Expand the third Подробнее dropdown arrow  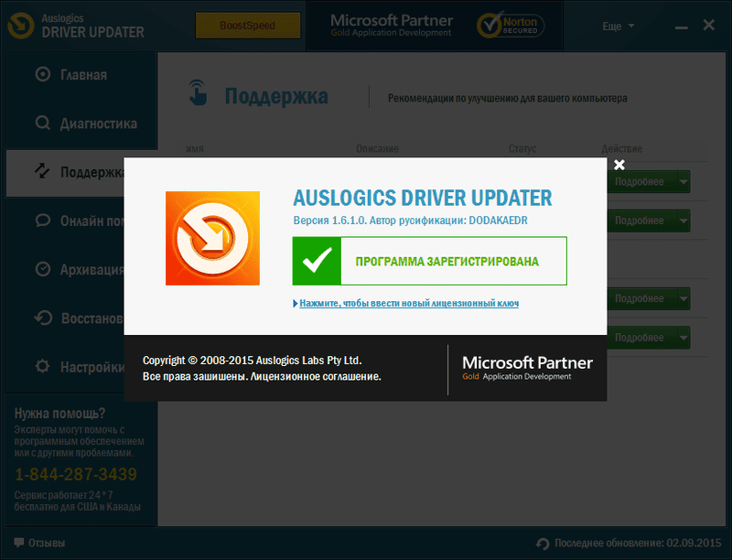[684, 298]
